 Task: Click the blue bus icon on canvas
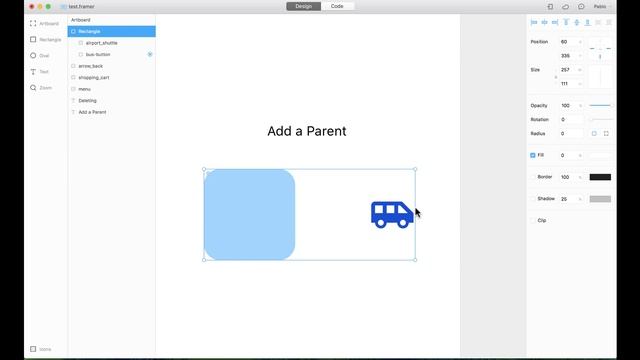[392, 215]
